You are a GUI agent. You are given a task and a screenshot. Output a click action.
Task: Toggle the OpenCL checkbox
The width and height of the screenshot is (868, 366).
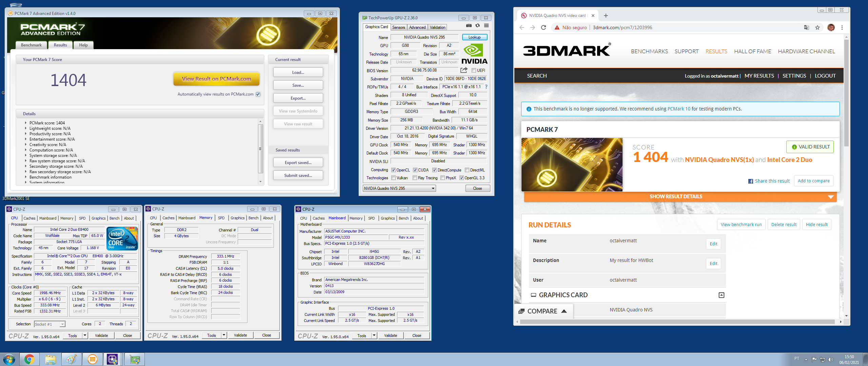click(393, 170)
